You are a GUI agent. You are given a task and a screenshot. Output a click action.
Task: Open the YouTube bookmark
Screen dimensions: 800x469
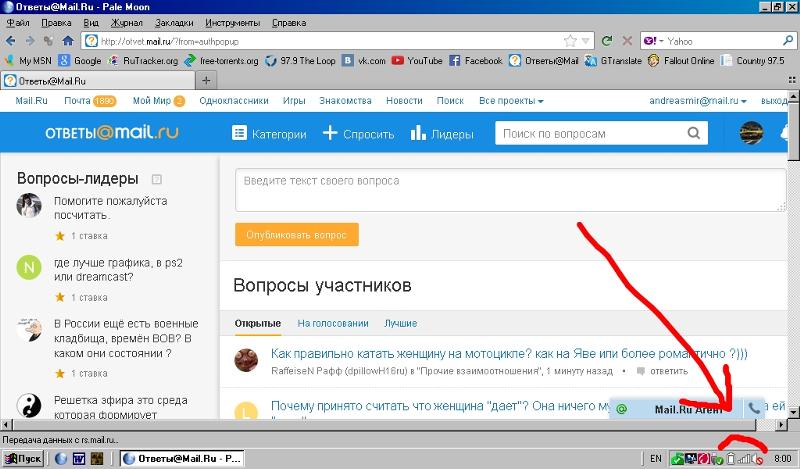[x=417, y=61]
